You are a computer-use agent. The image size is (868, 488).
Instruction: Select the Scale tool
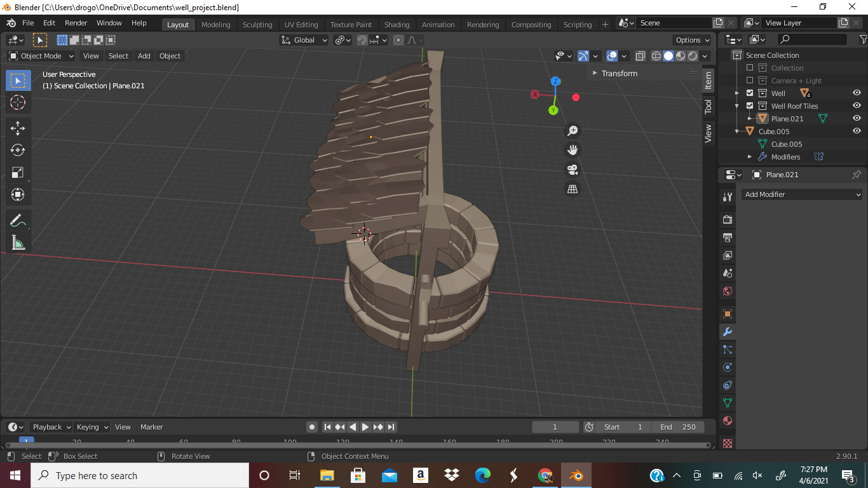[18, 172]
